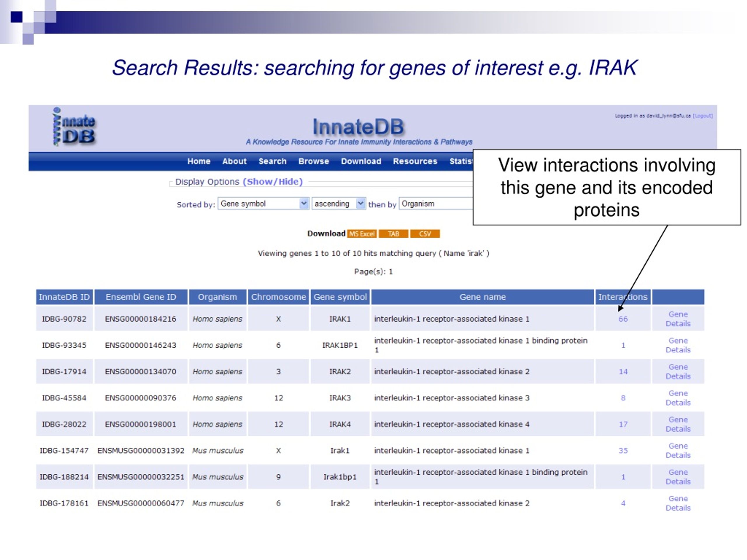Click the InnateDB logo icon

(74, 127)
